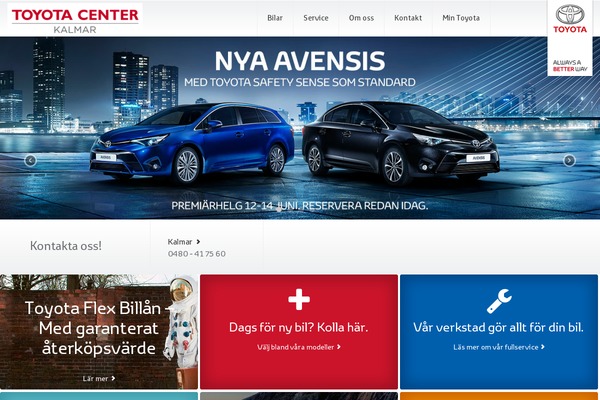
Task: Open the Om oss menu
Action: coord(361,18)
